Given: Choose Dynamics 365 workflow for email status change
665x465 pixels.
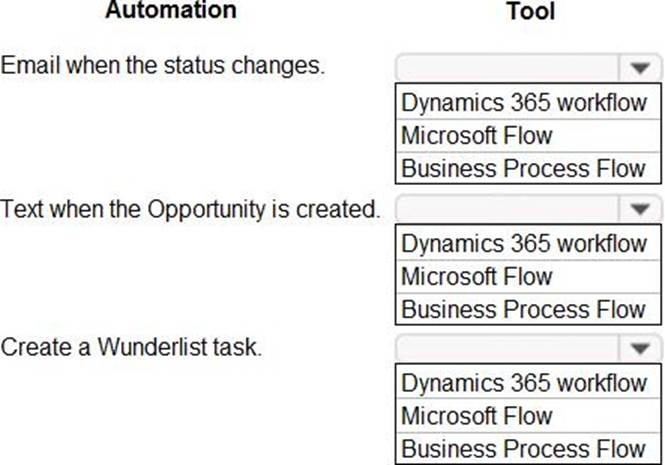Looking at the screenshot, I should (x=524, y=103).
